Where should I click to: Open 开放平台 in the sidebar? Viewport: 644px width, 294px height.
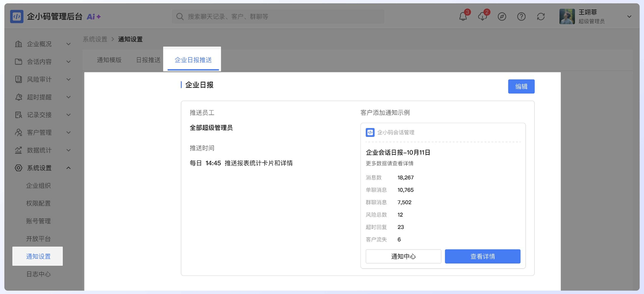(x=39, y=239)
